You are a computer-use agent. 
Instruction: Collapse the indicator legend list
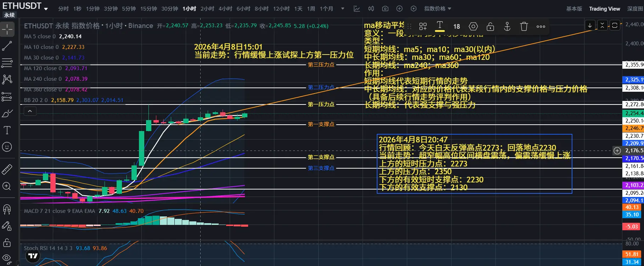pyautogui.click(x=30, y=111)
